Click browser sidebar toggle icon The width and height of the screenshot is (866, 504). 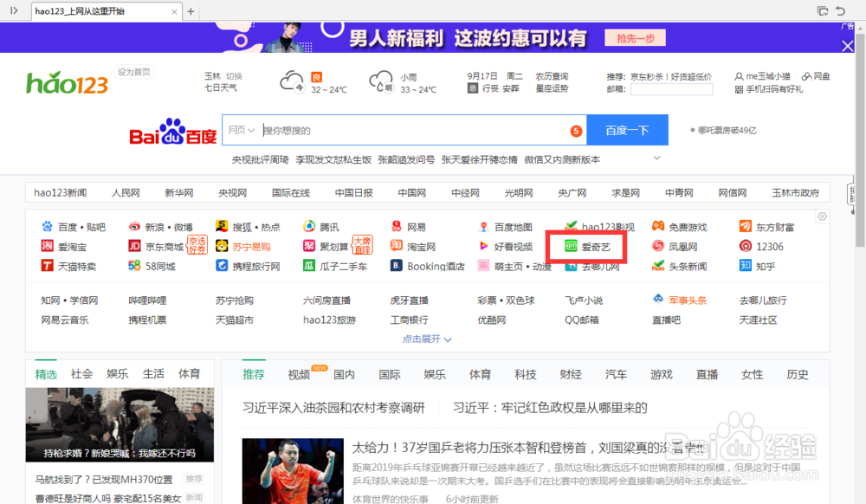click(x=14, y=10)
